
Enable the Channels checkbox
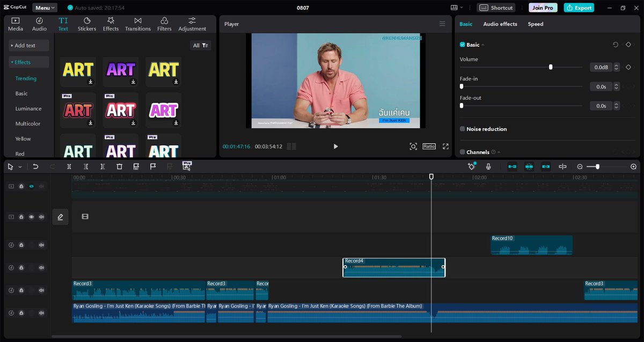(x=463, y=152)
